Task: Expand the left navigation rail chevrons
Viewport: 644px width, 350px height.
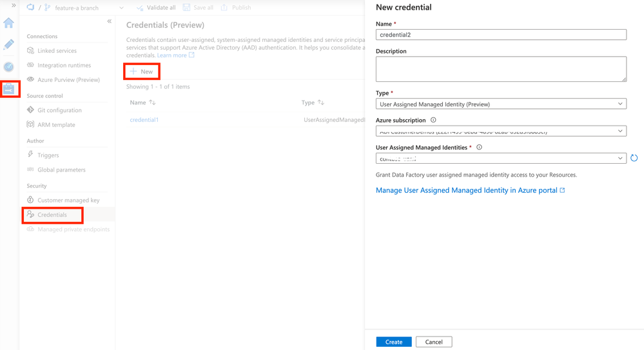Action: [14, 5]
